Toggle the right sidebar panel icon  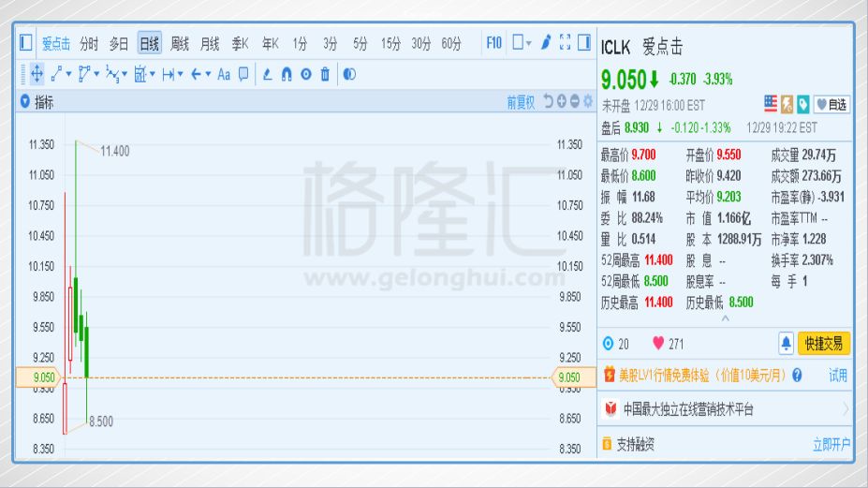pyautogui.click(x=584, y=43)
